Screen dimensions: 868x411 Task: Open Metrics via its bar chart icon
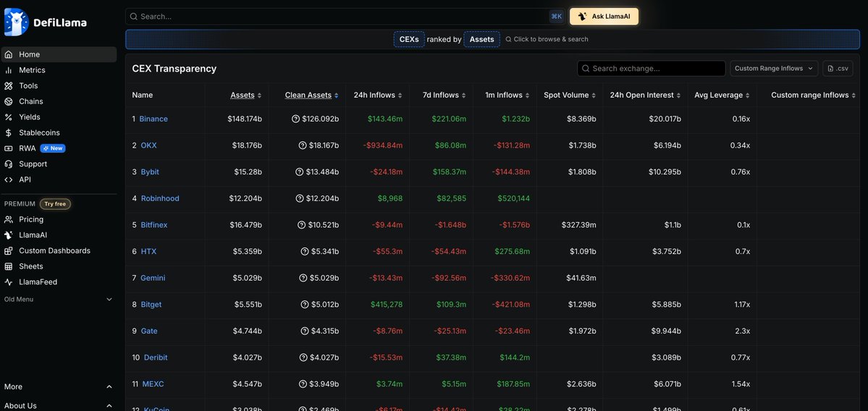click(x=9, y=70)
